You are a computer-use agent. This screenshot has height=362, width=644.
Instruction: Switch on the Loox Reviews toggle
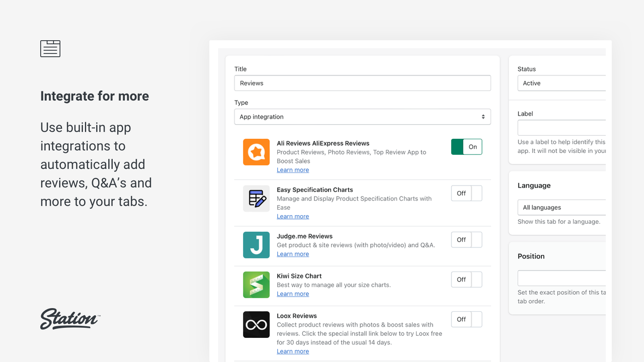point(466,319)
